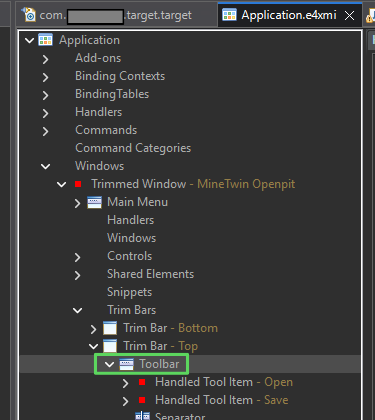Expand the Main Menu node
Screen dimensions: 375x420
(x=77, y=203)
